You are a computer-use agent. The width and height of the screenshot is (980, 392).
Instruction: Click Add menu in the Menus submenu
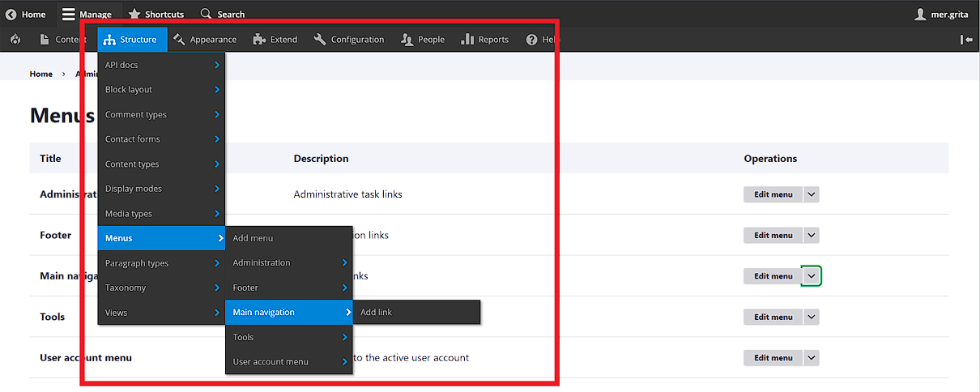[x=253, y=238]
